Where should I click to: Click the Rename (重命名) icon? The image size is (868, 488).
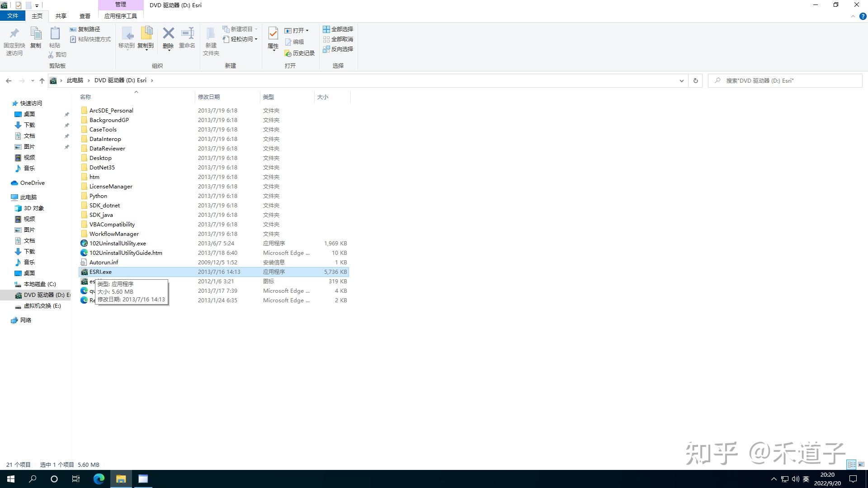click(x=187, y=33)
